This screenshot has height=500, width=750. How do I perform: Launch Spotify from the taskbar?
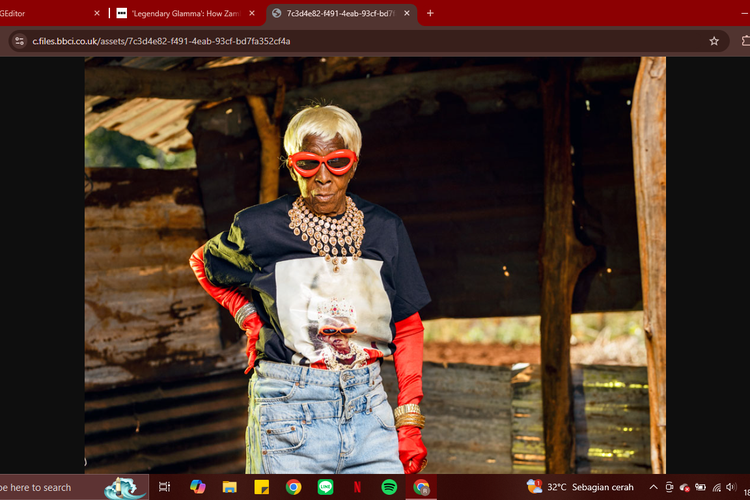coord(389,487)
